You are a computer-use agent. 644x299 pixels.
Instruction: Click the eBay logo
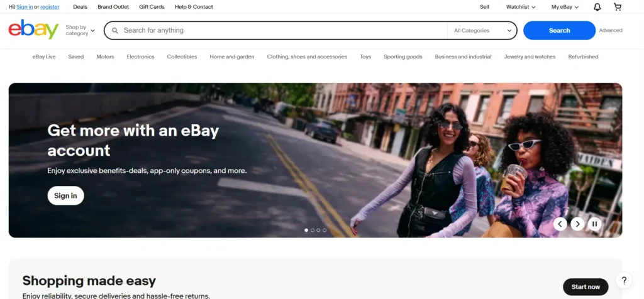point(33,30)
